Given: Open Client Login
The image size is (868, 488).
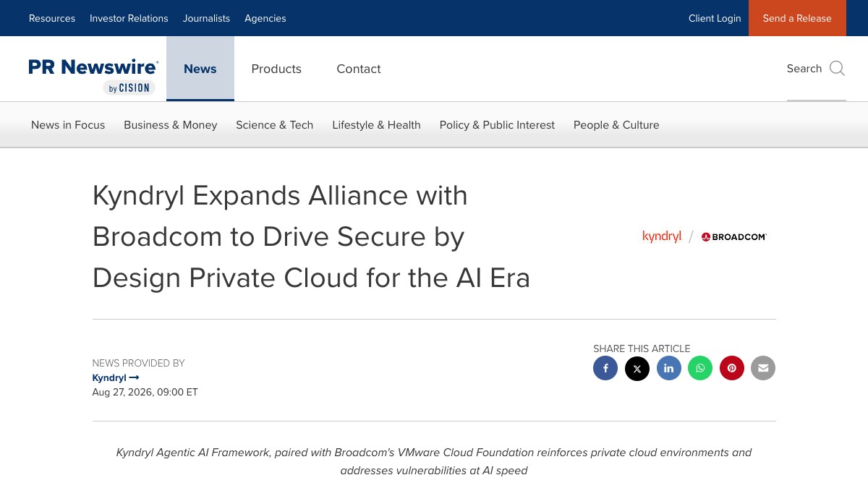Looking at the screenshot, I should click(x=715, y=18).
